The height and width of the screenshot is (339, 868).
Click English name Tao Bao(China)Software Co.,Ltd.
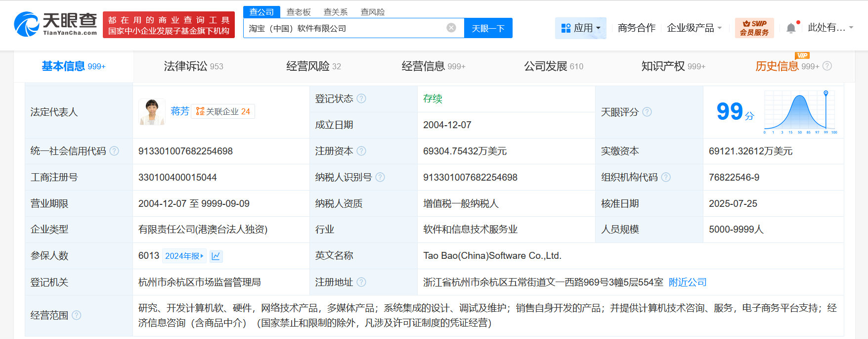click(x=492, y=256)
